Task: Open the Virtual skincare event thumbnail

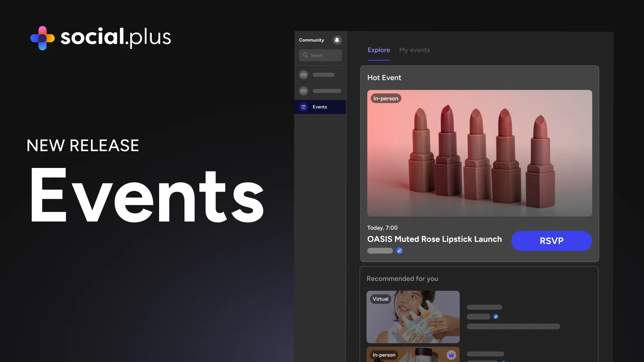Action: (413, 317)
